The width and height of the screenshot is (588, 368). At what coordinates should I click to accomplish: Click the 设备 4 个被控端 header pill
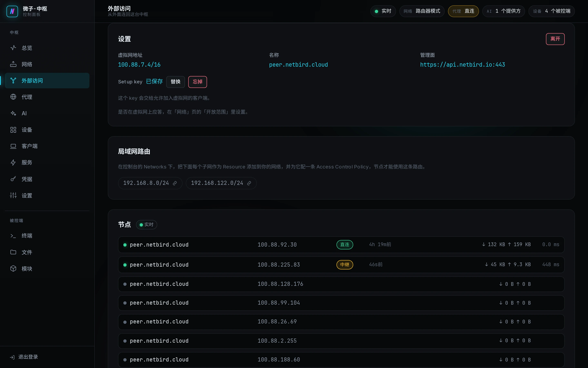pyautogui.click(x=551, y=11)
